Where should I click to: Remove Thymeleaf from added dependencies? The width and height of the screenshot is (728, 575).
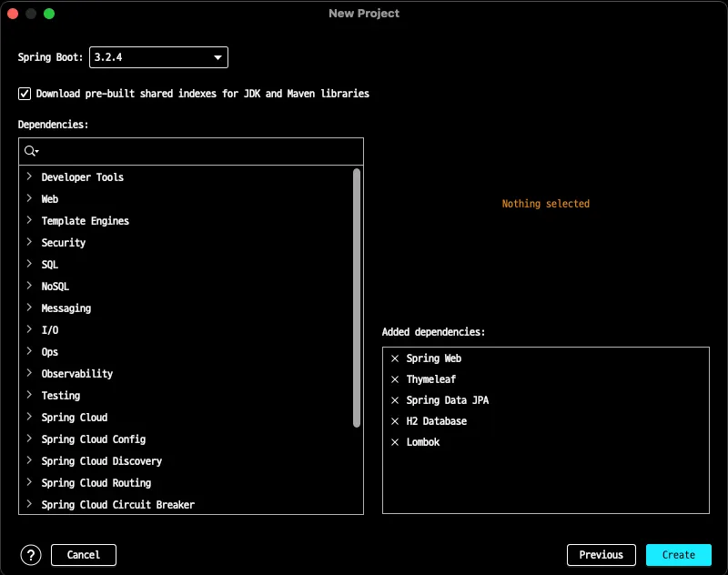(395, 379)
